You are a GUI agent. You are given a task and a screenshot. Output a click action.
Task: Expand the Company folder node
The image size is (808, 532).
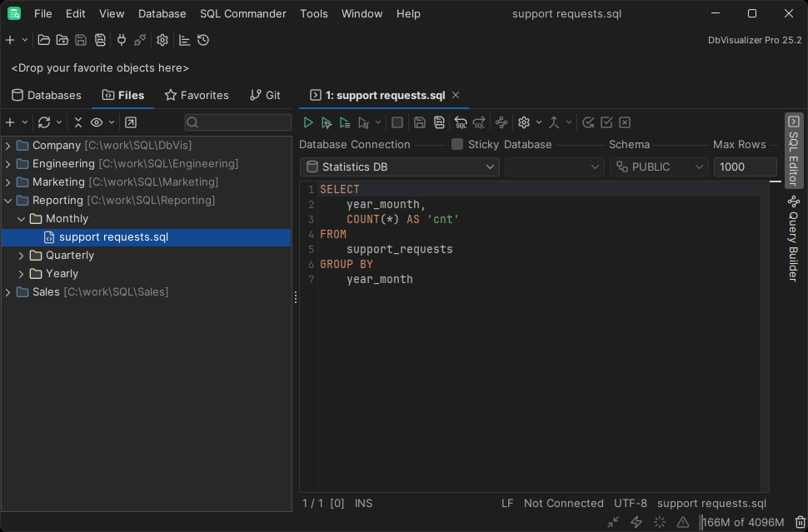pos(7,146)
